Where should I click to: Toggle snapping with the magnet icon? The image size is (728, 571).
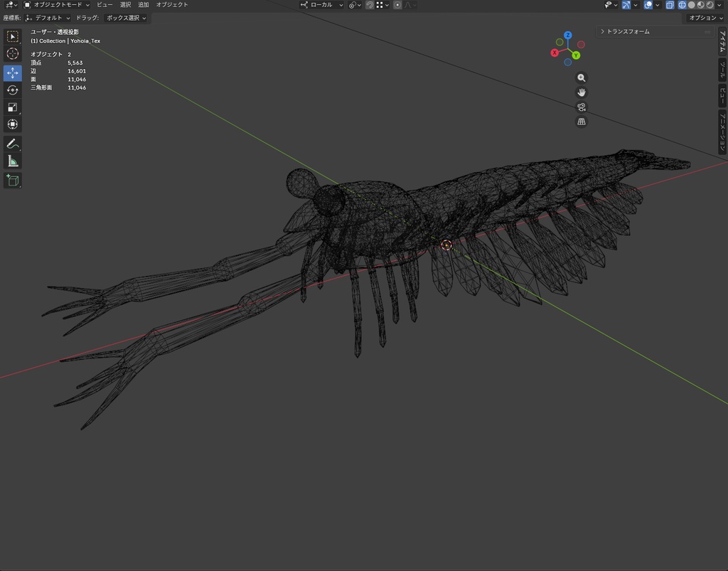point(370,5)
